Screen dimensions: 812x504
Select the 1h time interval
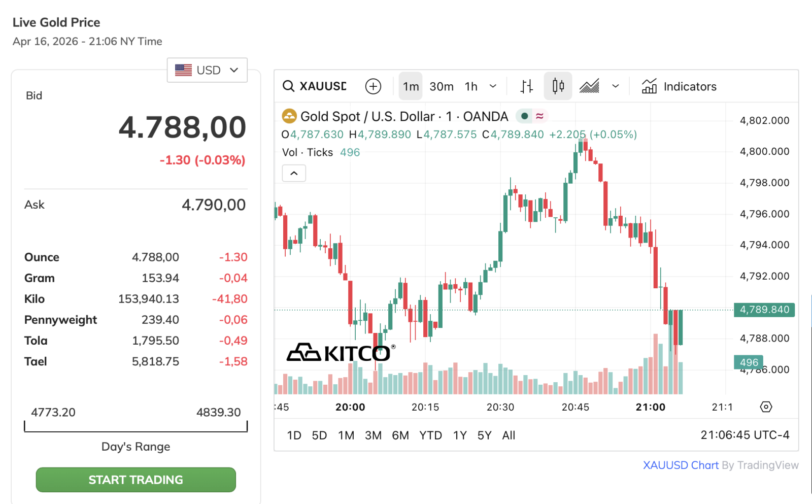[x=471, y=87]
